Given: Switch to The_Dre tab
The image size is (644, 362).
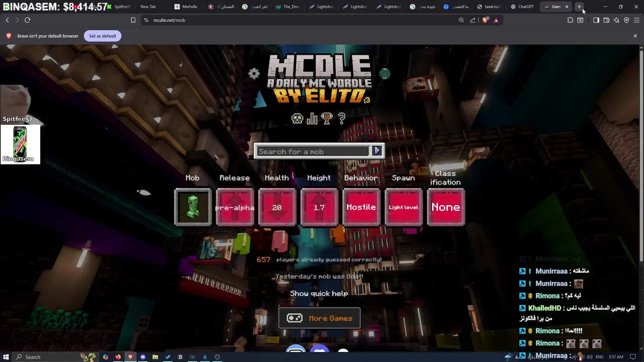Looking at the screenshot, I should [287, 7].
